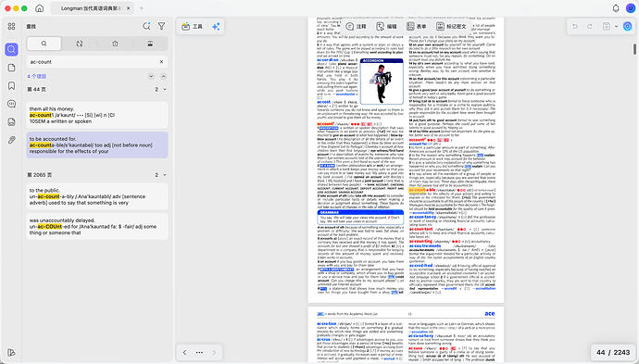Go to previous search result arrow
This screenshot has height=364, width=639.
[163, 76]
